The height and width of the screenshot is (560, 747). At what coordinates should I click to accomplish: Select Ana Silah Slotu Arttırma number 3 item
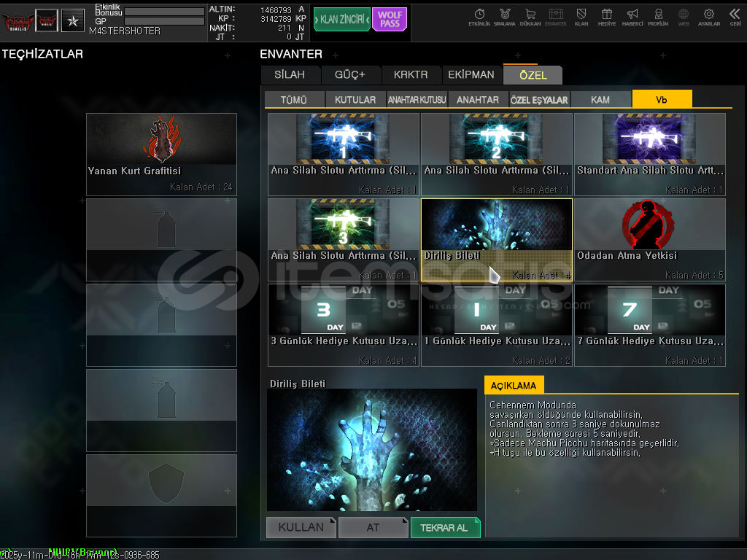(344, 240)
